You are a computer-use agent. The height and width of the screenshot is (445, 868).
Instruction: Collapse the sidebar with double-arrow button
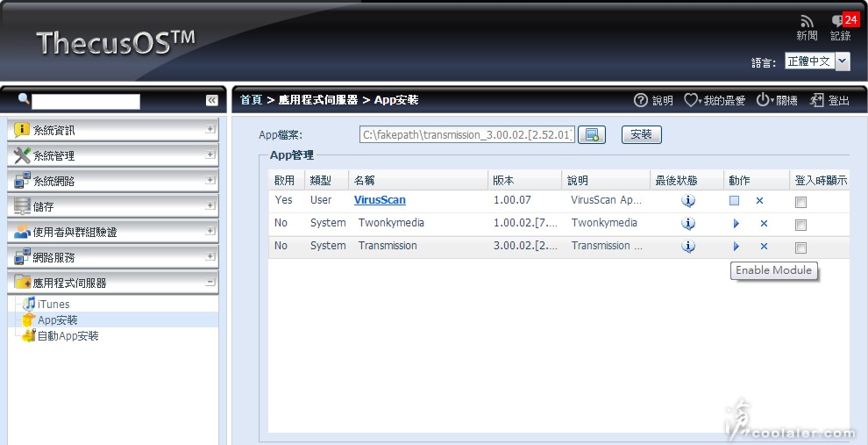pyautogui.click(x=211, y=100)
